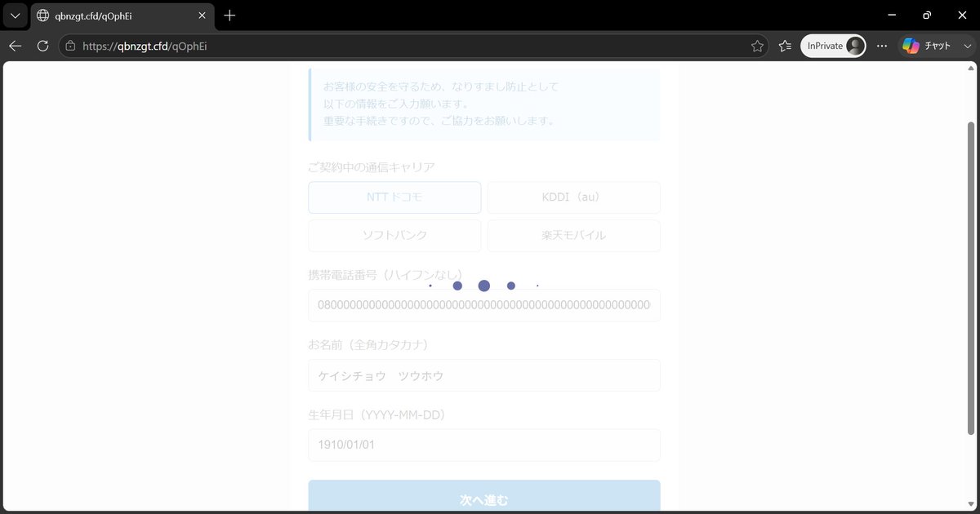Click the 生年月日（YYYY-MM-DD） label

point(376,415)
